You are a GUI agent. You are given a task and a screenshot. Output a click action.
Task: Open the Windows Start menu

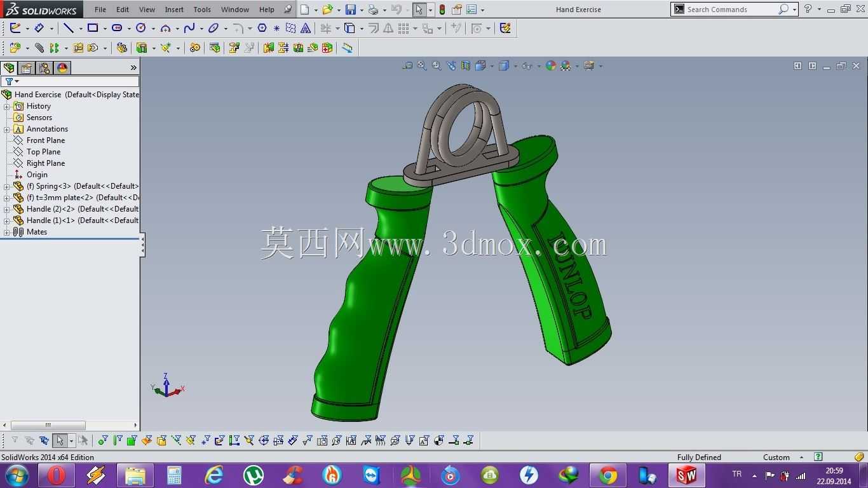coord(16,475)
